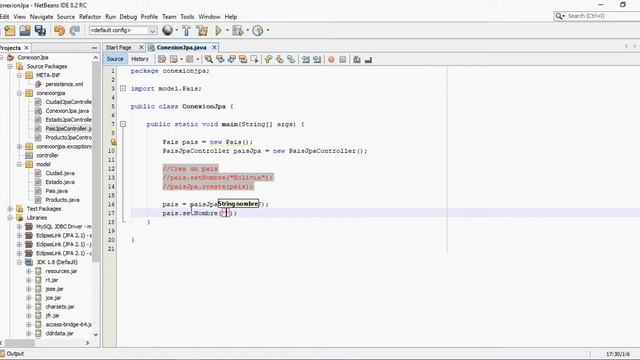Click Stop Macro Recording icon
640x360 pixels.
(342, 60)
